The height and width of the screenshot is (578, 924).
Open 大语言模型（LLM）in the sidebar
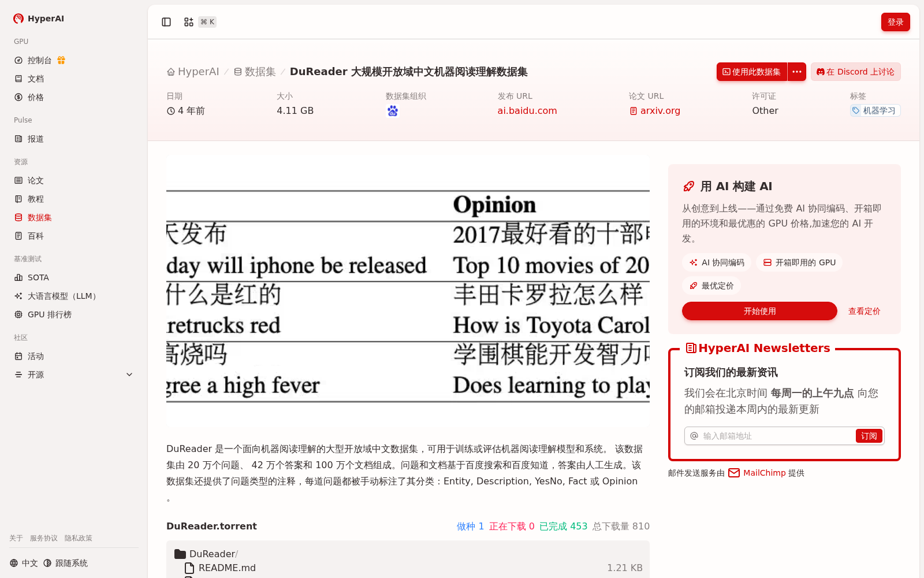(x=74, y=296)
